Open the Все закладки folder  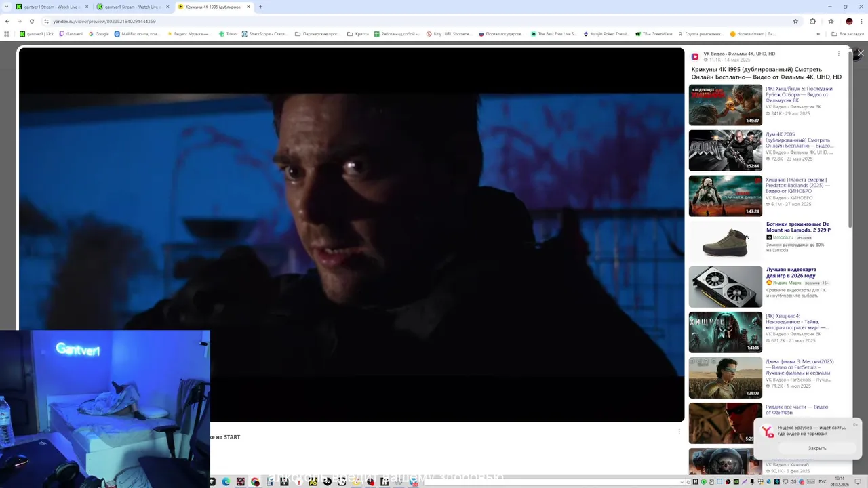[848, 33]
